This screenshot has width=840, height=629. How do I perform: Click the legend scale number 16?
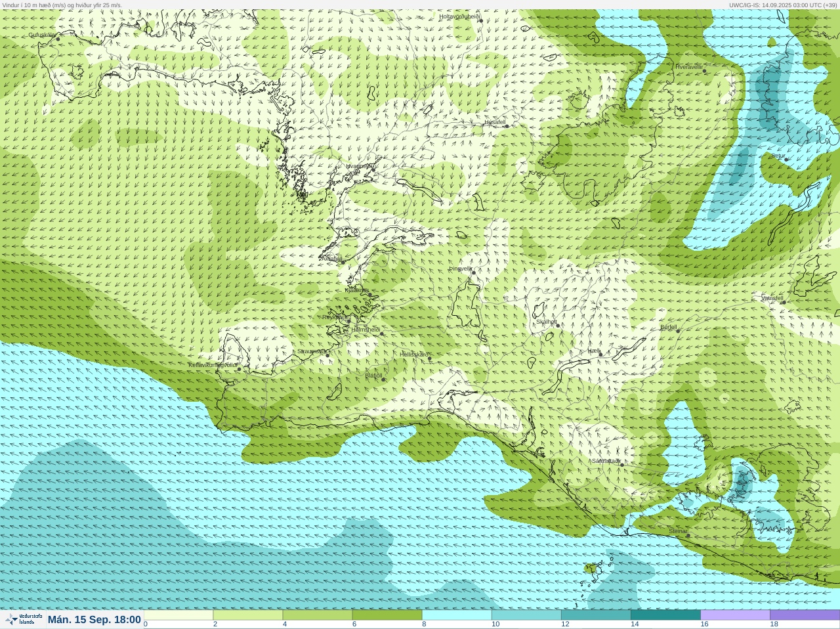tap(704, 624)
